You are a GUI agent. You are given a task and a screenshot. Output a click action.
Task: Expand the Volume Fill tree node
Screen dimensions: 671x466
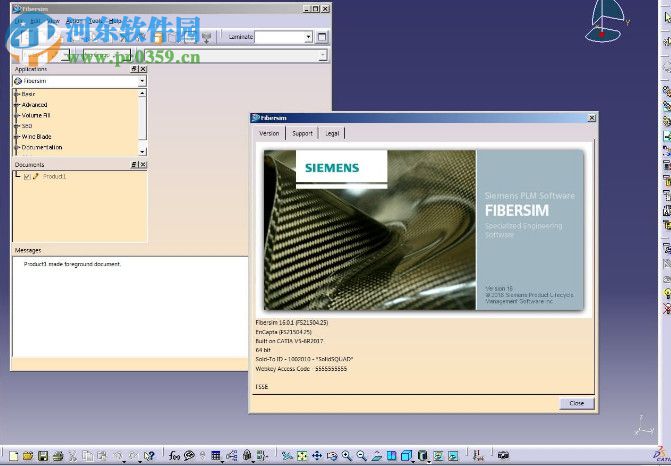coord(17,116)
